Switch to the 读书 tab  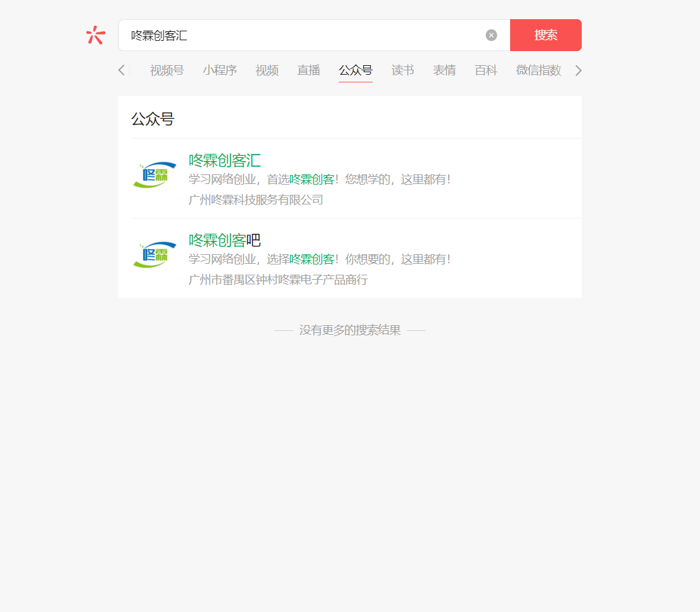(402, 70)
